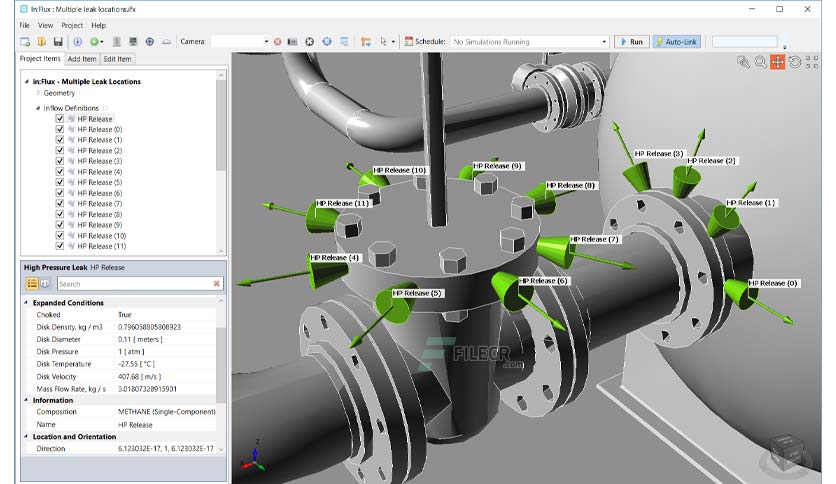Image resolution: width=836 pixels, height=484 pixels.
Task: Click the property Search field
Action: point(140,284)
